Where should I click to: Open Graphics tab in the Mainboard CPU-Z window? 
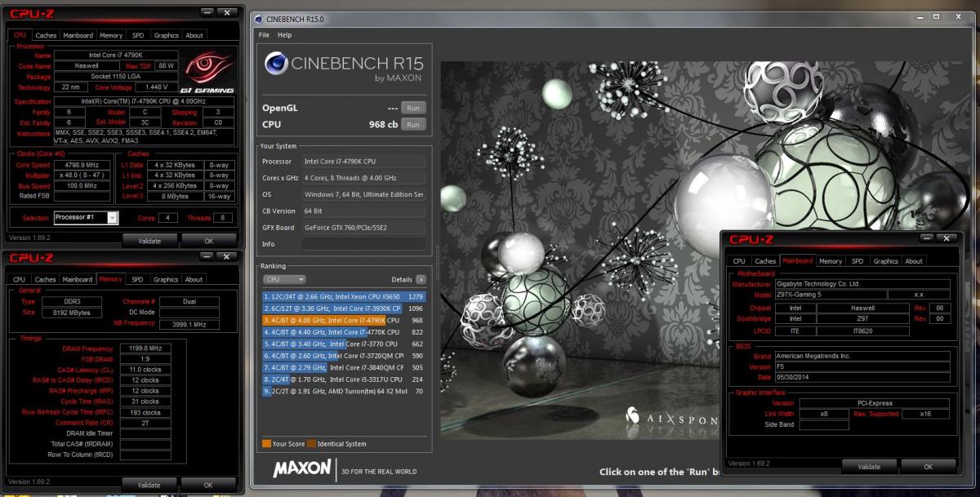coord(886,261)
